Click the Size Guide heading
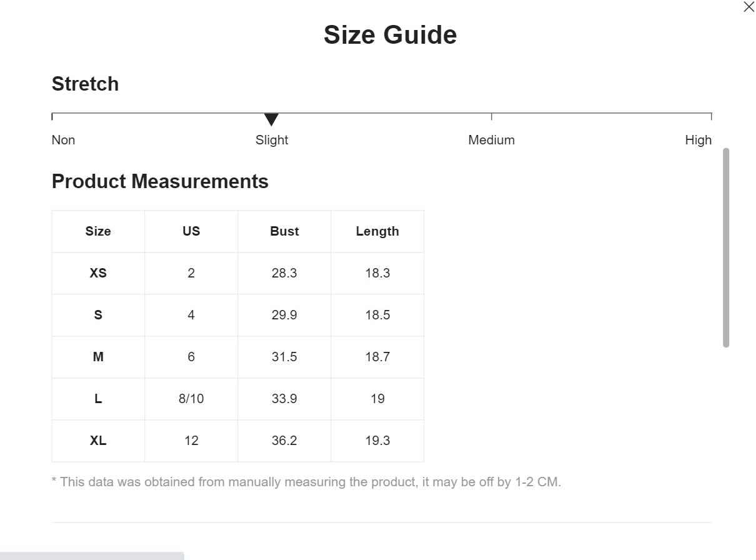Viewport: 756px width, 560px height. (x=390, y=34)
